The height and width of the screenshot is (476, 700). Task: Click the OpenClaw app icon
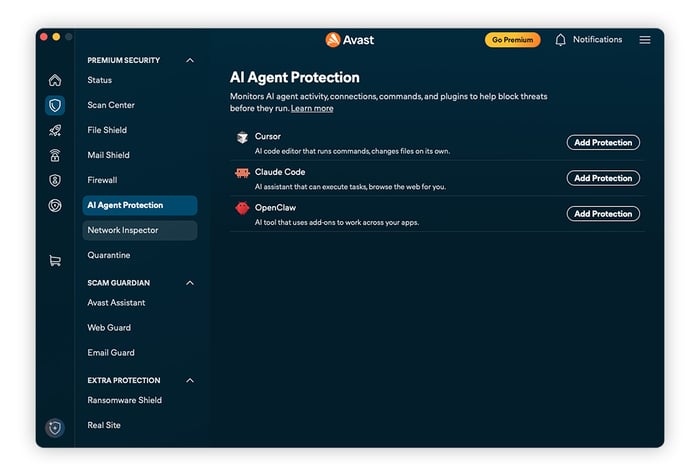click(x=242, y=208)
